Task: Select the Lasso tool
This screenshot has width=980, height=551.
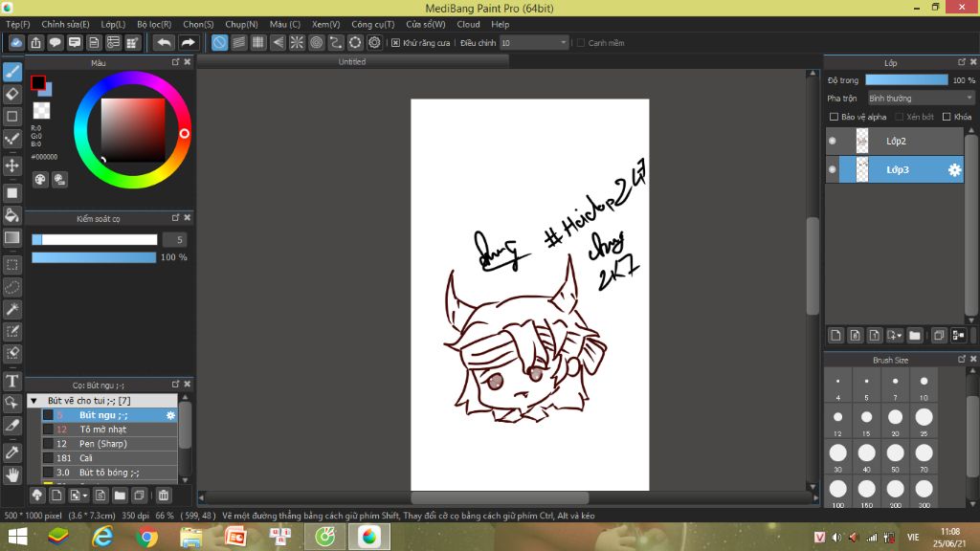Action: pos(11,287)
